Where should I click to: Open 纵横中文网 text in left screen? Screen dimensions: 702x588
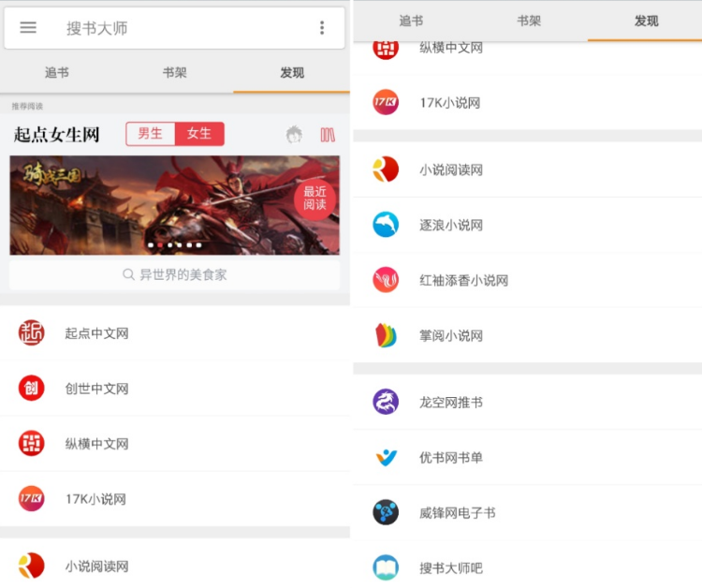tap(96, 444)
